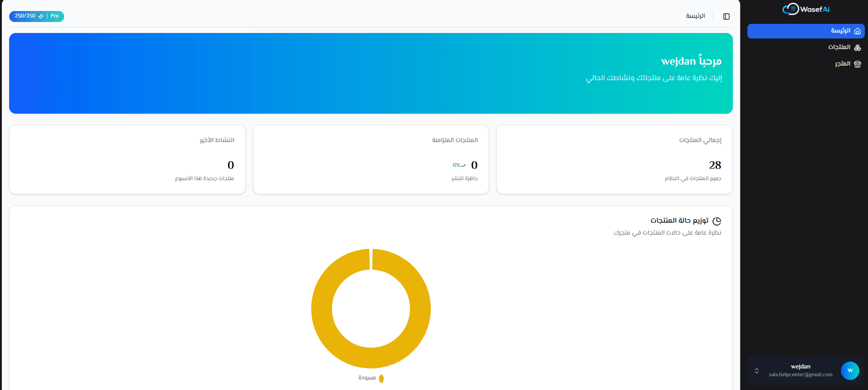Click the توزيع حالة المنتجات heading

tap(680, 220)
